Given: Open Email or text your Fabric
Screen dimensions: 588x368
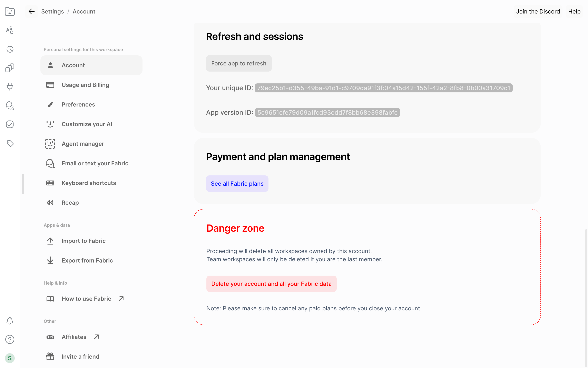Looking at the screenshot, I should [91, 163].
